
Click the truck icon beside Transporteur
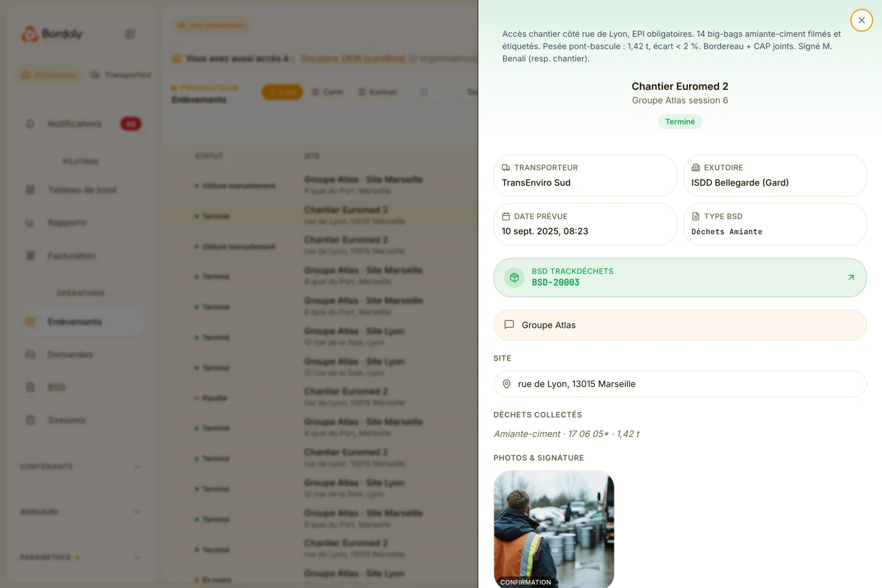pos(506,168)
